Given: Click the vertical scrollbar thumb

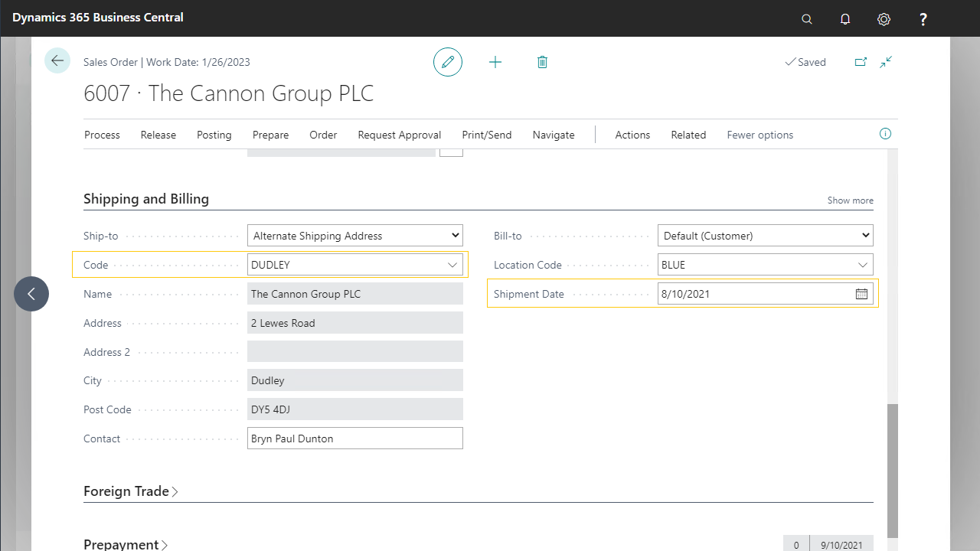Looking at the screenshot, I should (893, 471).
